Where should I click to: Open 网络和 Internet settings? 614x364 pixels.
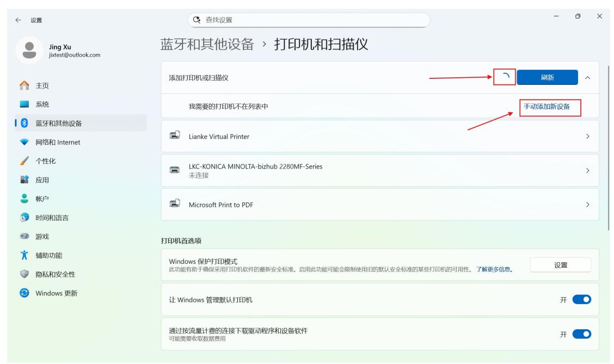click(x=81, y=142)
